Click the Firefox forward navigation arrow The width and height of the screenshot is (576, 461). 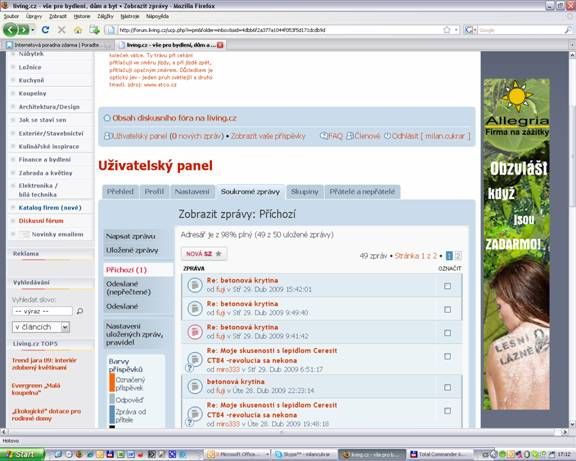(x=23, y=30)
